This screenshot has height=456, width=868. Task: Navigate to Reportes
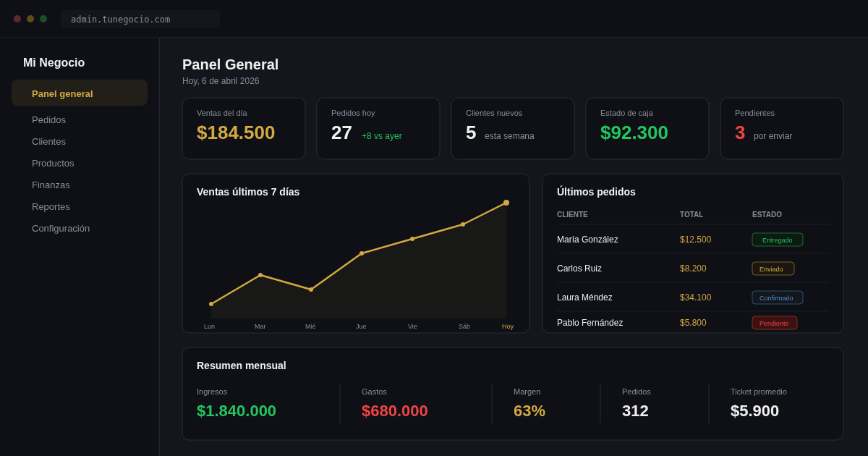[x=51, y=206]
